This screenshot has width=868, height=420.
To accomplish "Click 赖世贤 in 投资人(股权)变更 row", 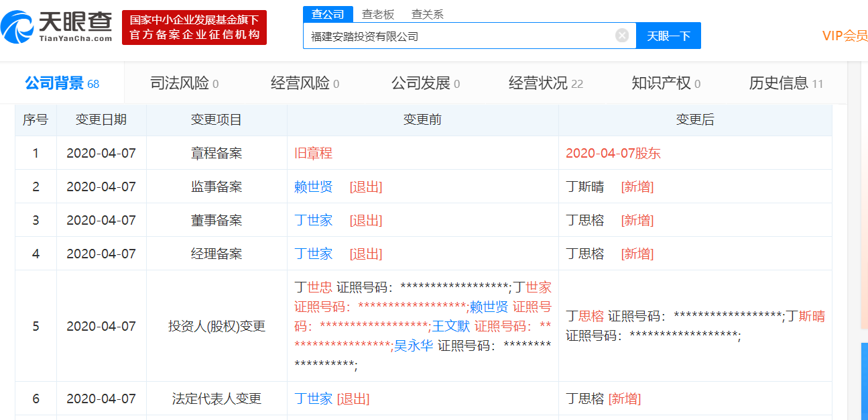I will 489,307.
